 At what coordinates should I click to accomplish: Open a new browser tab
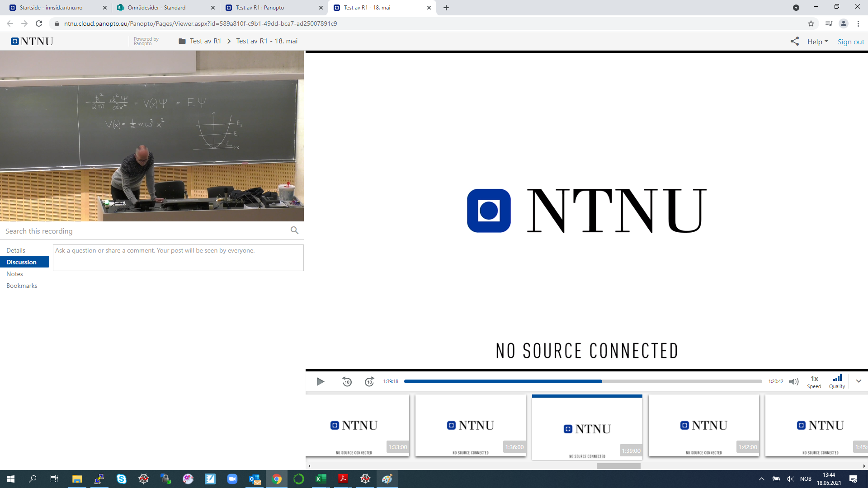[446, 8]
